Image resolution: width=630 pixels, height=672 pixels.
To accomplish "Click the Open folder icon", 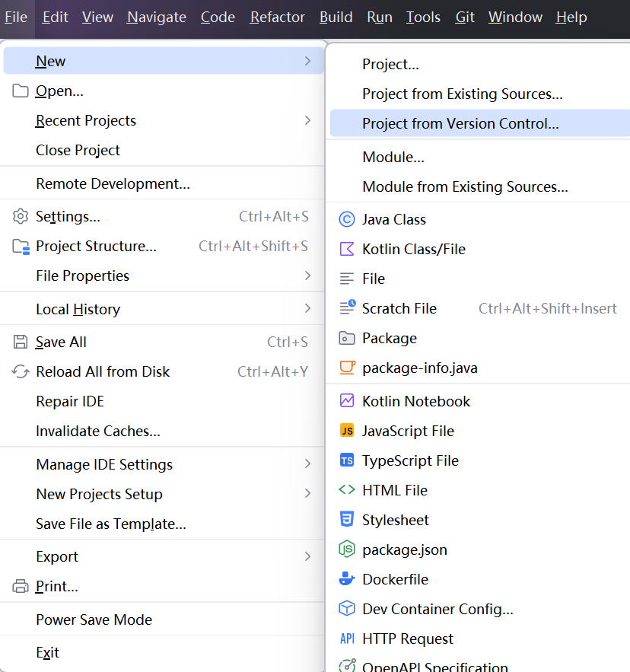I will point(20,91).
